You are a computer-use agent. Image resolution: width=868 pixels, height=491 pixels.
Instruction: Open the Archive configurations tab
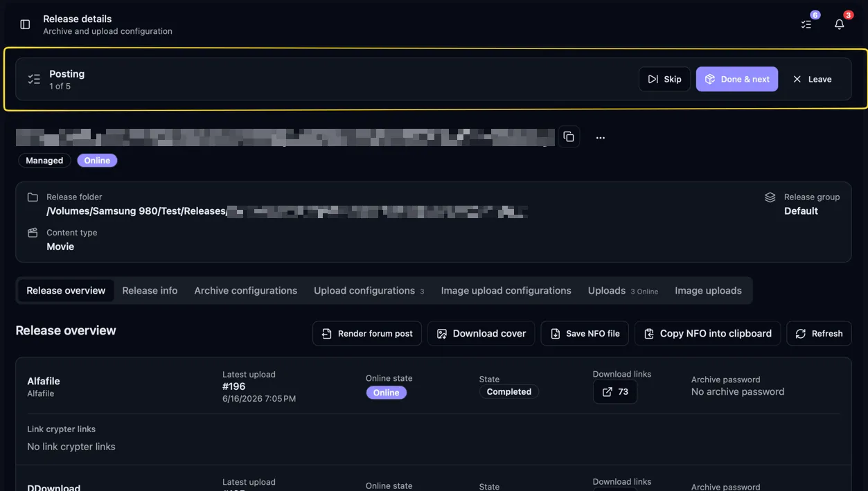pyautogui.click(x=245, y=291)
